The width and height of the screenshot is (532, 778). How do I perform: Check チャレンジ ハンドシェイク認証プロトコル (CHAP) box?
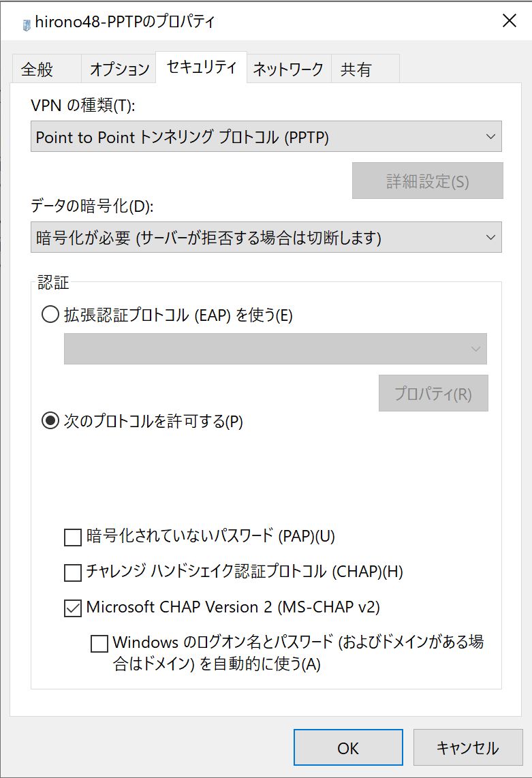(72, 573)
